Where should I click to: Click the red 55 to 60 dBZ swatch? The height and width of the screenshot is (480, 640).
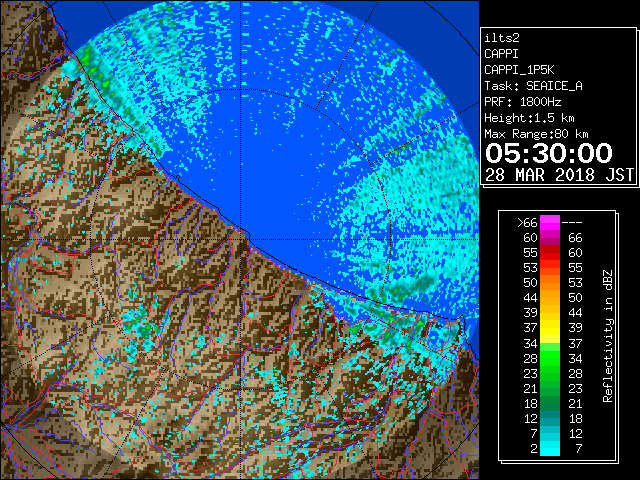(x=550, y=253)
